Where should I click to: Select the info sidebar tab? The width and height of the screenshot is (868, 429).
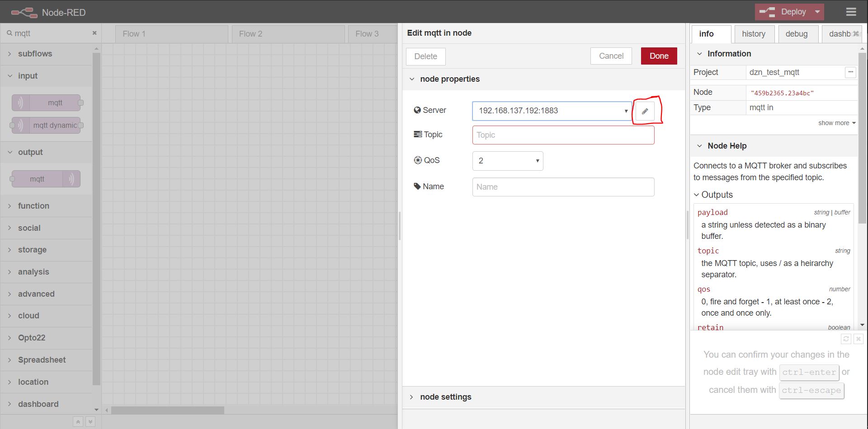tap(711, 34)
